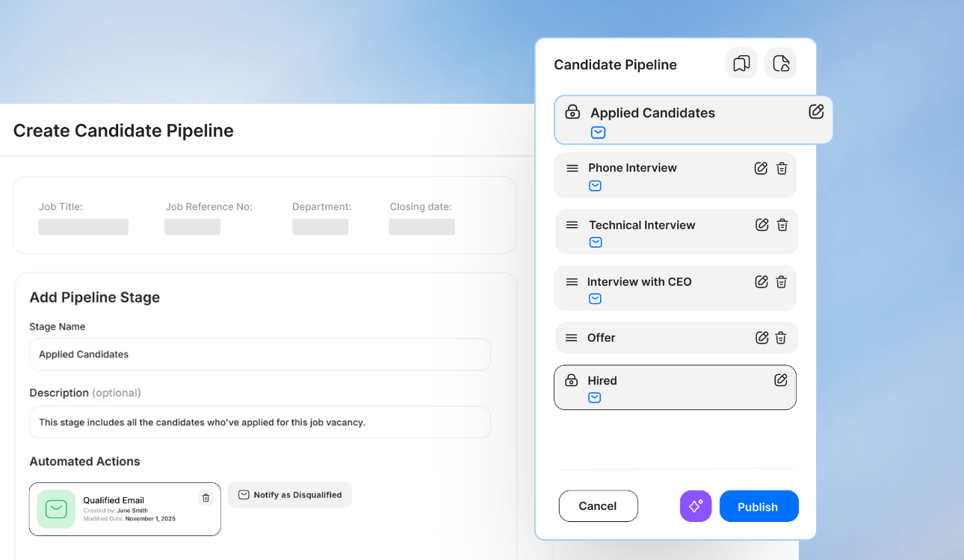The height and width of the screenshot is (560, 964).
Task: Click the document icon in Candidate Pipeline header
Action: [x=781, y=63]
